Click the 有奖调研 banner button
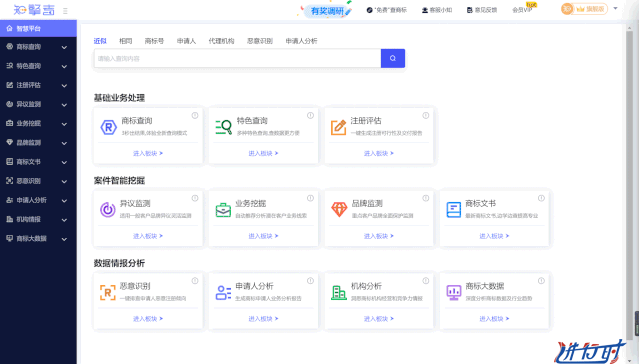Screen dimensions: 639x364 pos(328,11)
